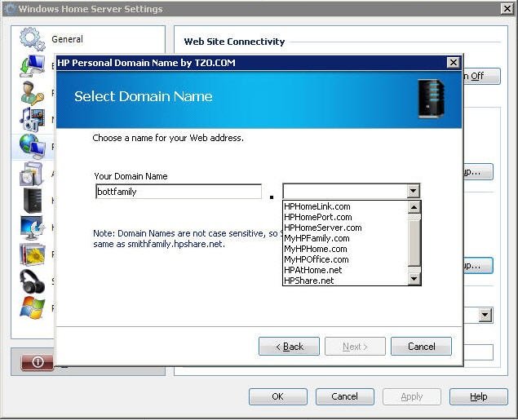Click server tower image in wizard banner
This screenshot has width=518, height=420.
[431, 99]
